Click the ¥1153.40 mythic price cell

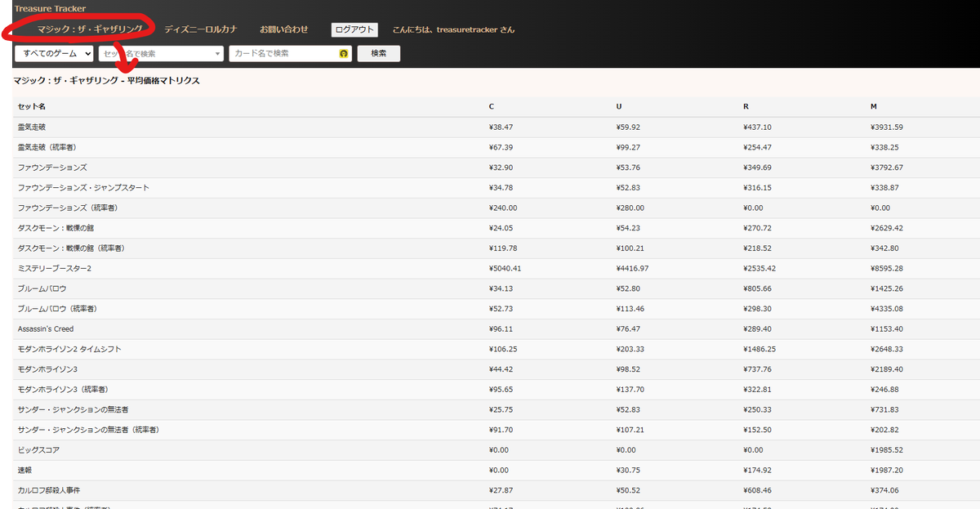click(x=887, y=329)
